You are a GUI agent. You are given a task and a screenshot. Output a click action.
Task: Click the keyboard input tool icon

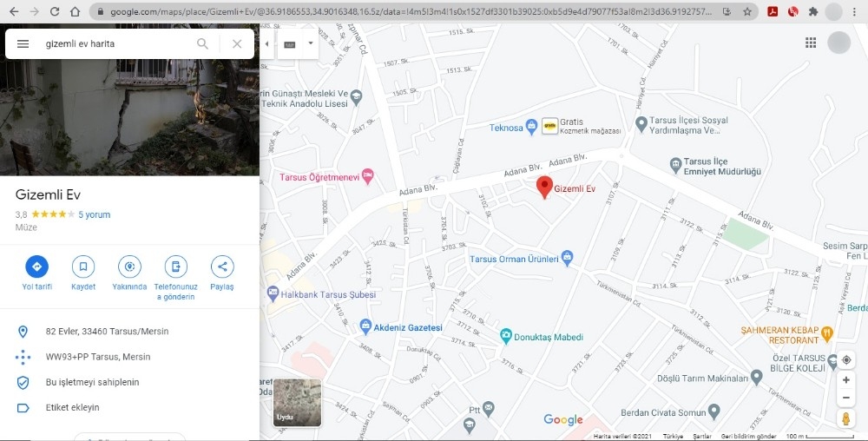pos(290,44)
